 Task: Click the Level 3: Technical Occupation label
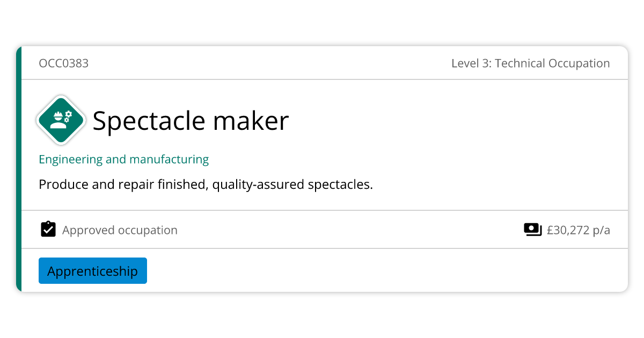[530, 63]
